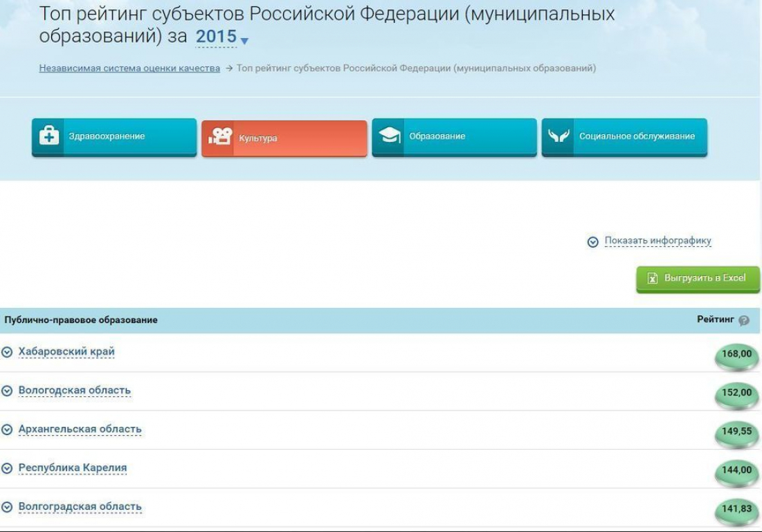Open the Вологодская область link
The width and height of the screenshot is (762, 532).
click(74, 390)
